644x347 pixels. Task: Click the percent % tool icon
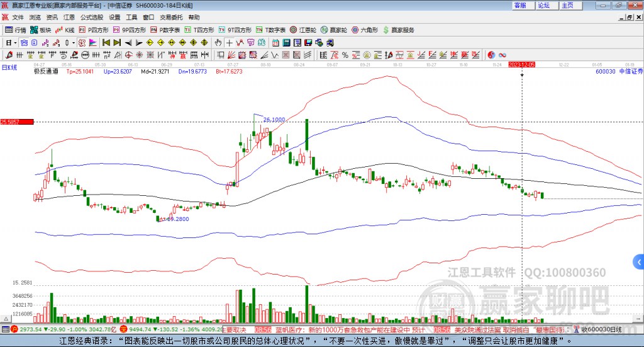(345, 55)
